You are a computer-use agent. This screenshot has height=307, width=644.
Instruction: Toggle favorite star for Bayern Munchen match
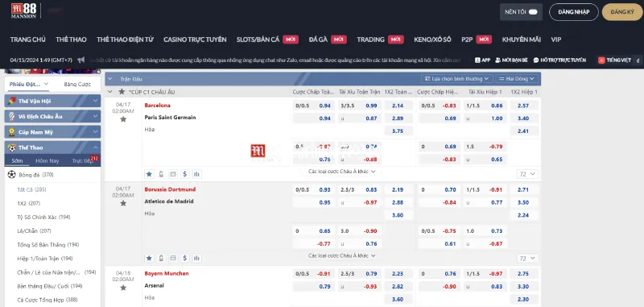coord(123,288)
